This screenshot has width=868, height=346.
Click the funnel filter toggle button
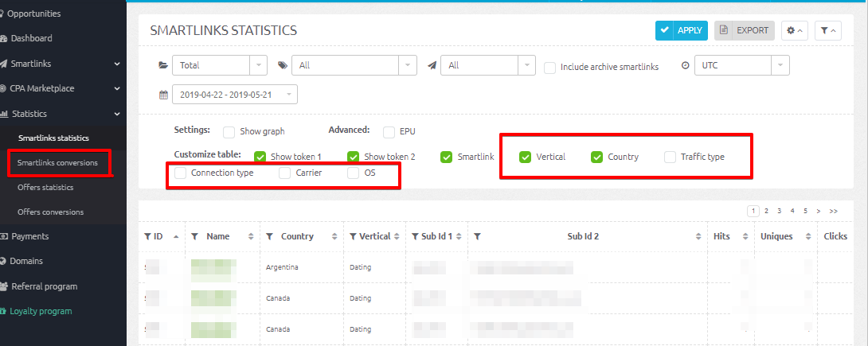click(x=829, y=31)
